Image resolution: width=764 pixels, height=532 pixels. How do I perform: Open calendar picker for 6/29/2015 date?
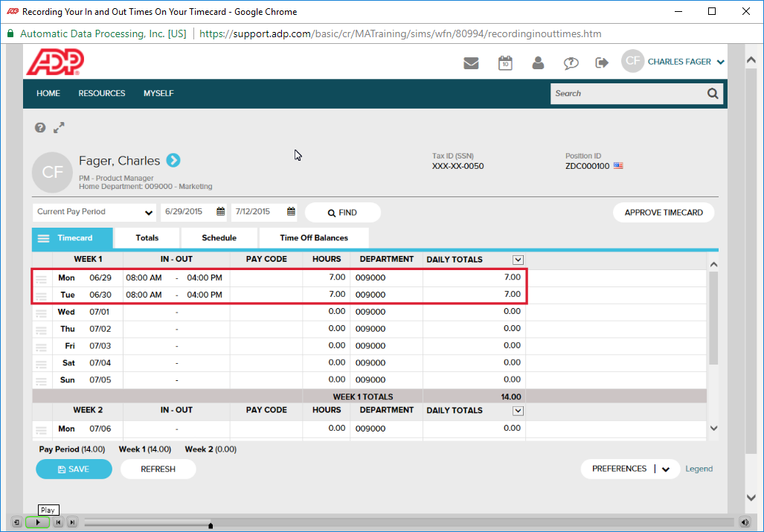coord(221,212)
